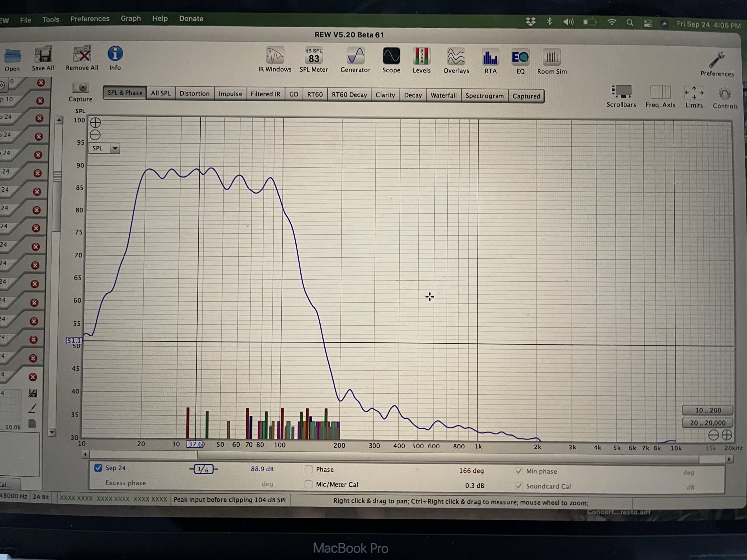Open the SPL Meter showing 83
This screenshot has width=747, height=560.
click(x=314, y=56)
